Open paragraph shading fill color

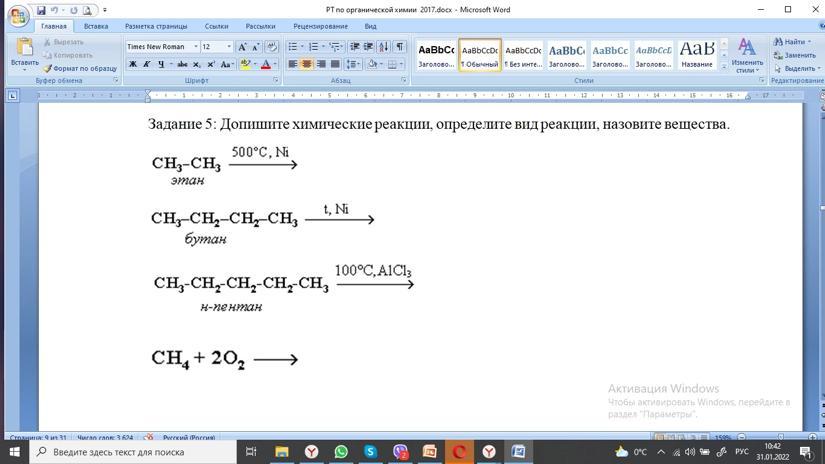374,64
